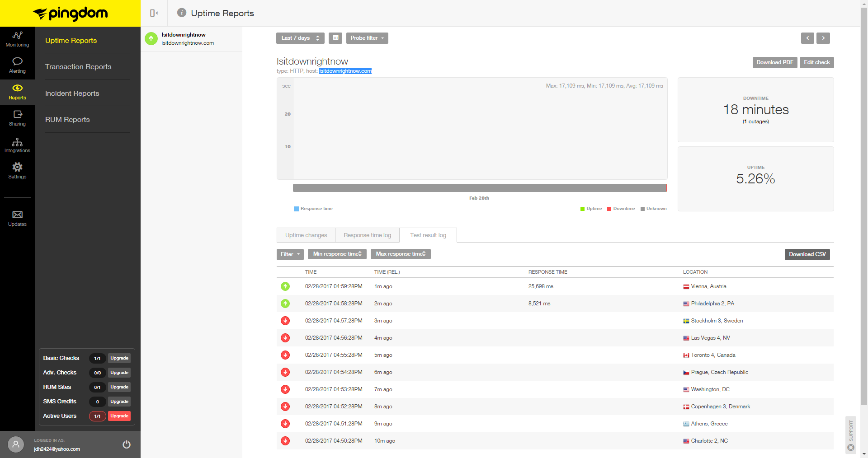Open the Updates envelope icon
868x458 pixels.
[x=17, y=215]
